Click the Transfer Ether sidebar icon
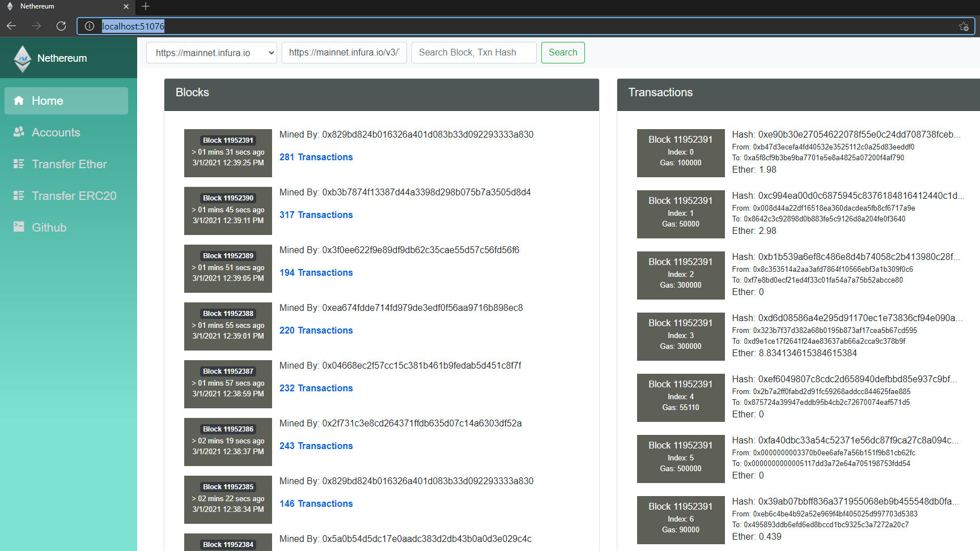980x551 pixels. (19, 164)
